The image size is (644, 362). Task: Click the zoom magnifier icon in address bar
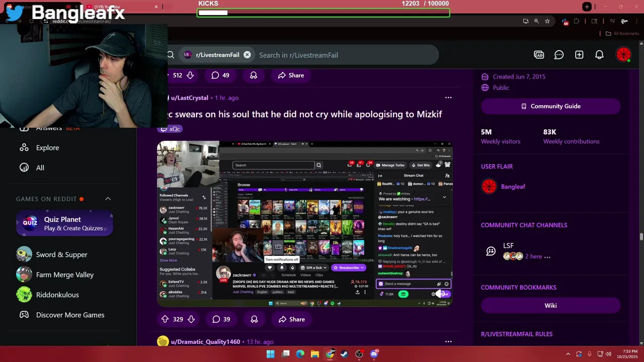(536, 21)
